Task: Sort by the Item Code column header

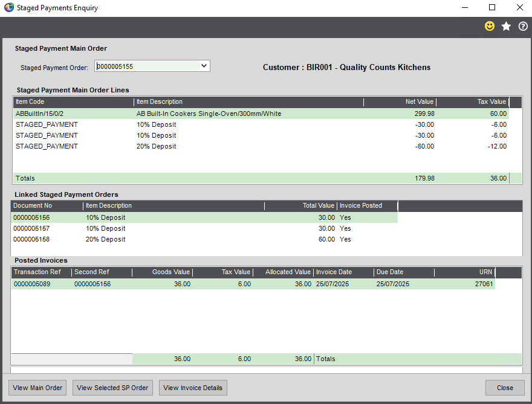Action: (73, 102)
